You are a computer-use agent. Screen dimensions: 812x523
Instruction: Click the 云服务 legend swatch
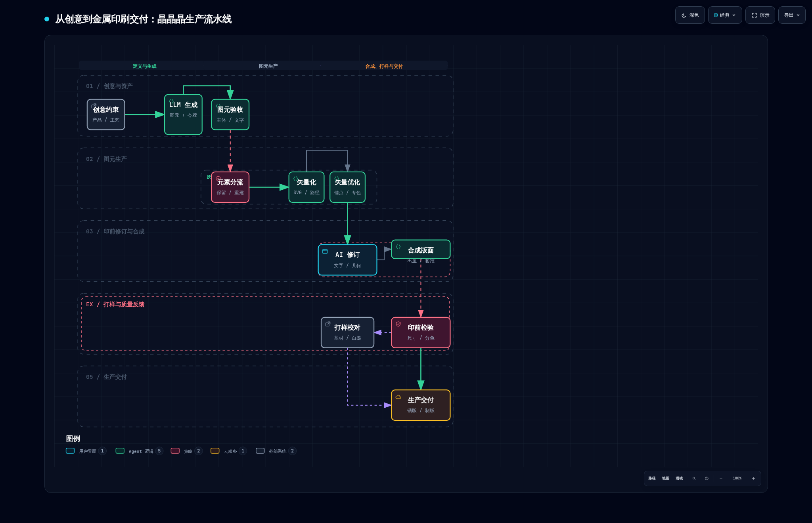point(215,450)
